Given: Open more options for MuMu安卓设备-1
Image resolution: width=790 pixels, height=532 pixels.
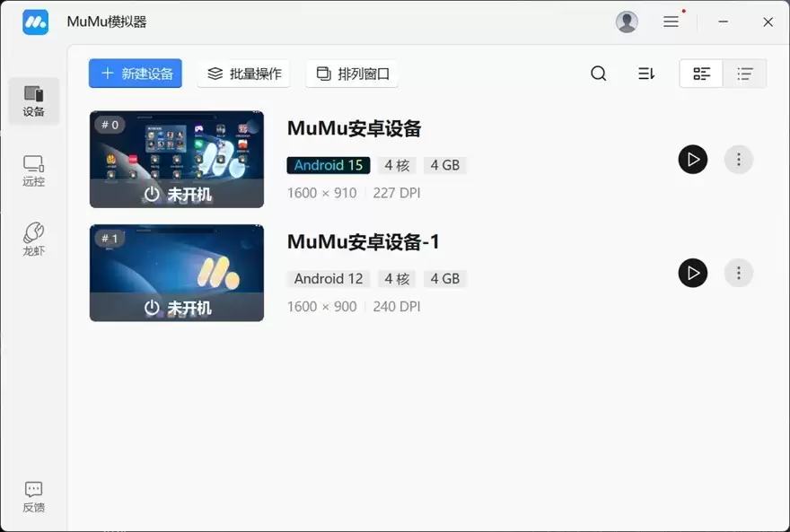Looking at the screenshot, I should [739, 273].
